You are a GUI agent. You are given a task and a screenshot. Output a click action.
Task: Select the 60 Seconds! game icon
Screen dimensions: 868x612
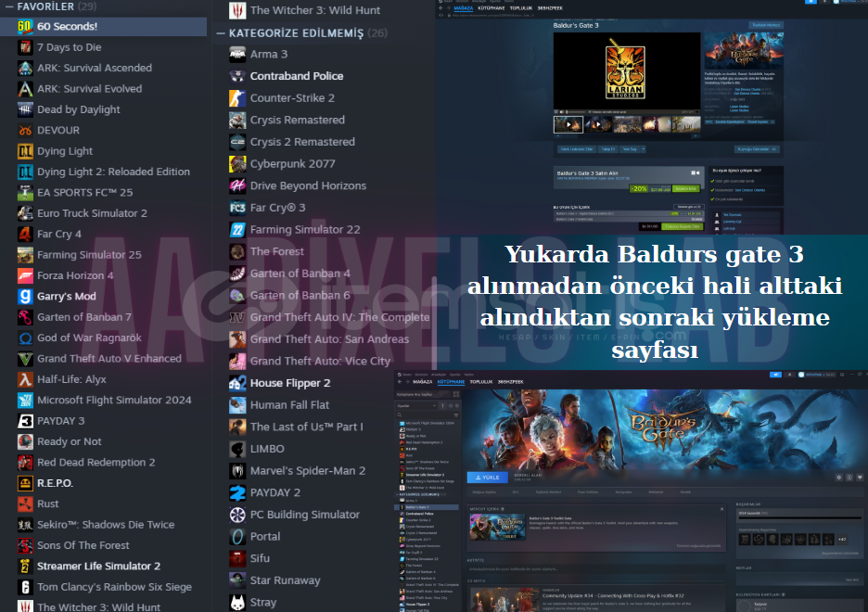25,26
